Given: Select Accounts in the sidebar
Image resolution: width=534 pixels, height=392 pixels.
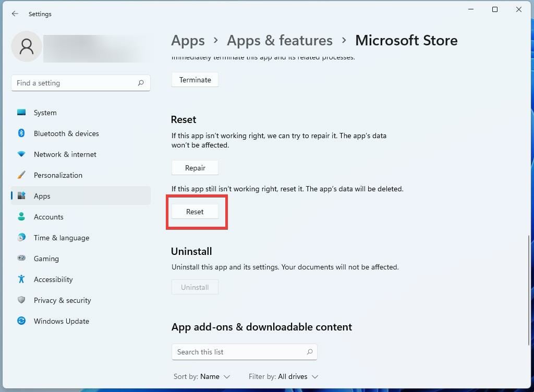Looking at the screenshot, I should (x=81, y=217).
